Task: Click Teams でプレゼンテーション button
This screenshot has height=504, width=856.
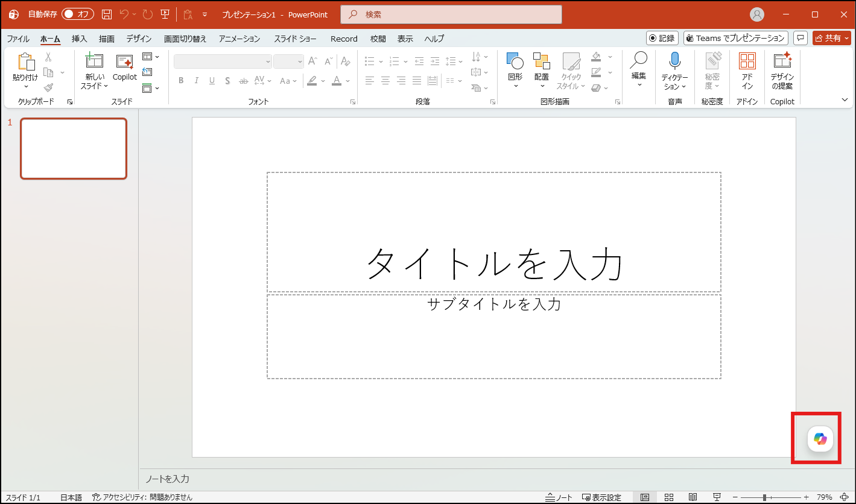Action: coord(736,38)
